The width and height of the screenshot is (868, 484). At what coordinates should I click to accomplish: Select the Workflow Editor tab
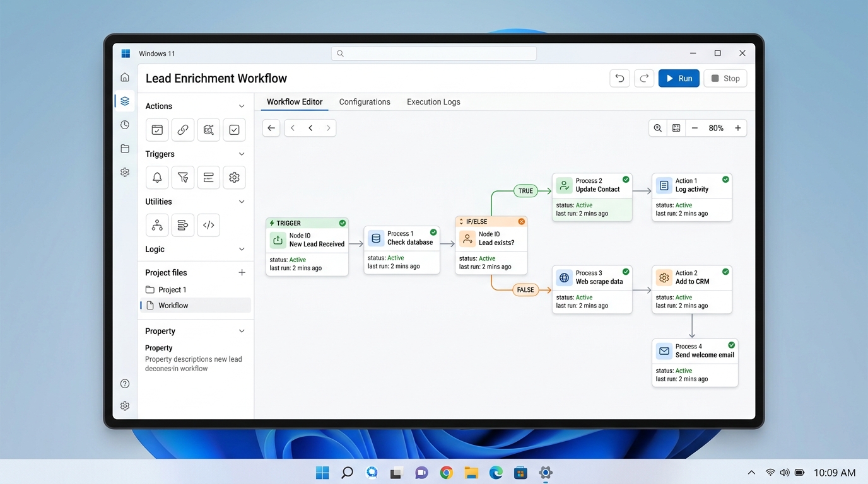[x=295, y=101]
